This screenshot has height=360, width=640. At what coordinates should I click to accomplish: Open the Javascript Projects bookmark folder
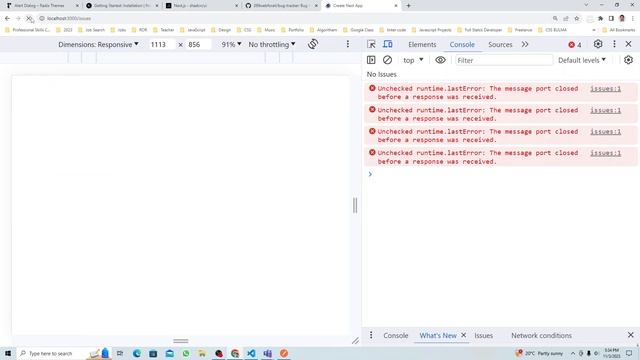[431, 30]
